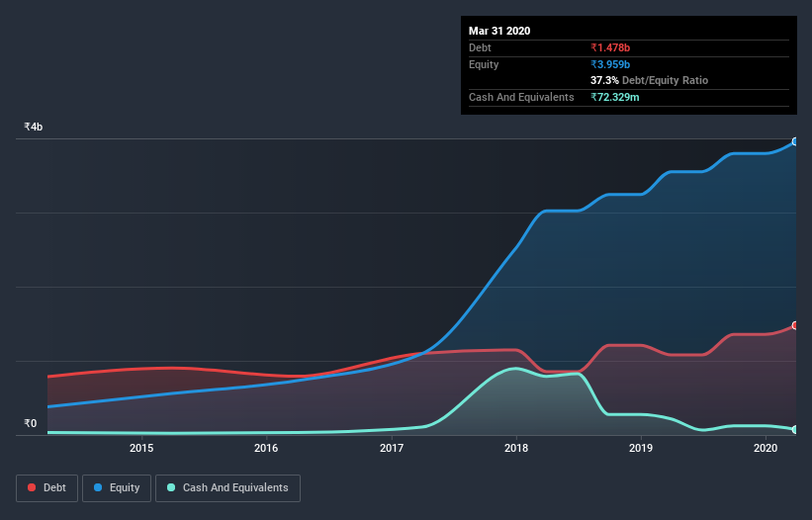Click the ₹3.959b equity value
The width and height of the screenshot is (812, 520).
pos(610,64)
